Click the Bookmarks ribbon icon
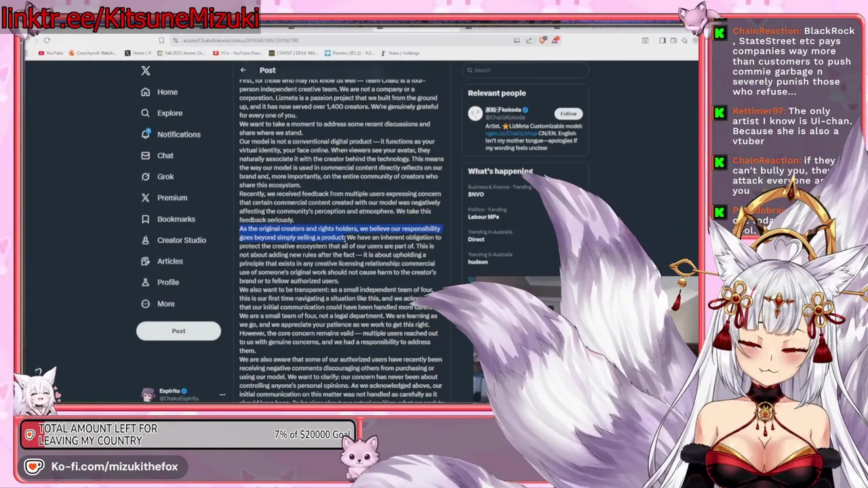868x488 pixels. coord(145,219)
